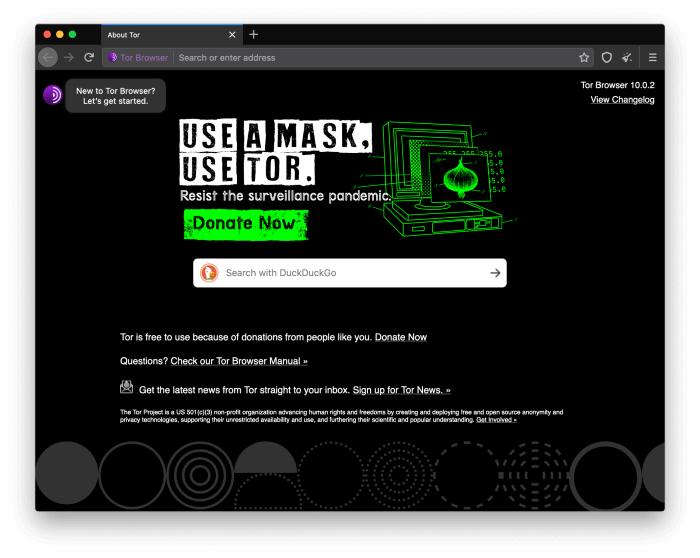This screenshot has width=700, height=558.
Task: Open the security level shield icon
Action: [x=606, y=58]
